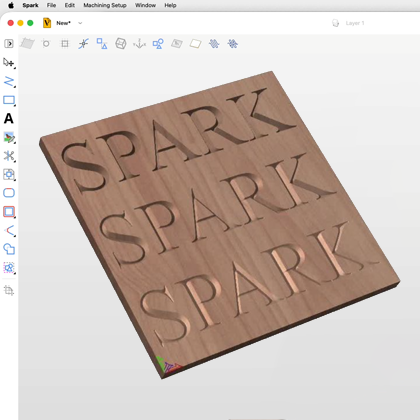Select the arrow node-selection tool

pyautogui.click(x=9, y=63)
